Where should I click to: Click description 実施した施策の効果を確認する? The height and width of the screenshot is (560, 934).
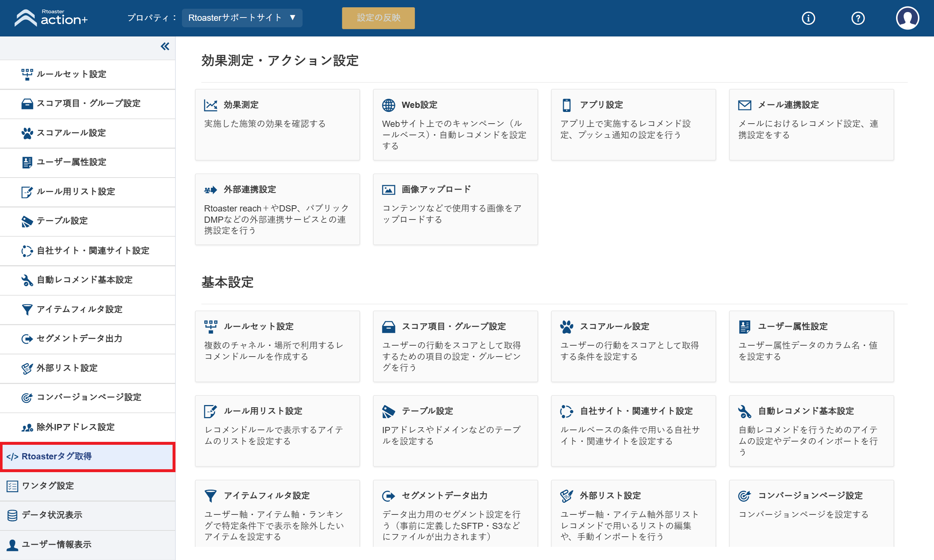265,124
